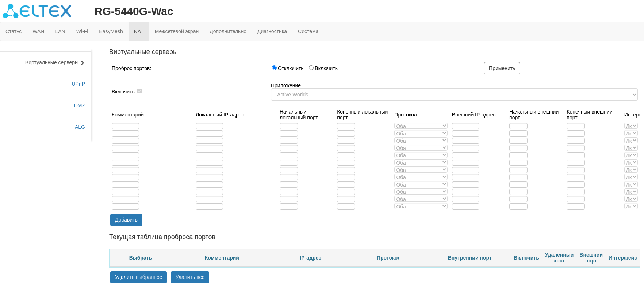Select the Включить port forwarding radio button
The image size is (644, 288).
(x=311, y=68)
